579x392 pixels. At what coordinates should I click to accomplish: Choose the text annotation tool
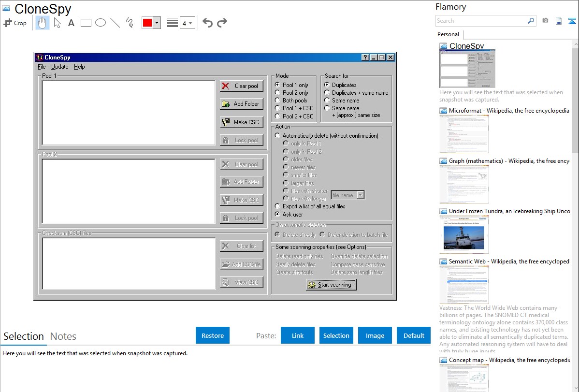(x=71, y=23)
